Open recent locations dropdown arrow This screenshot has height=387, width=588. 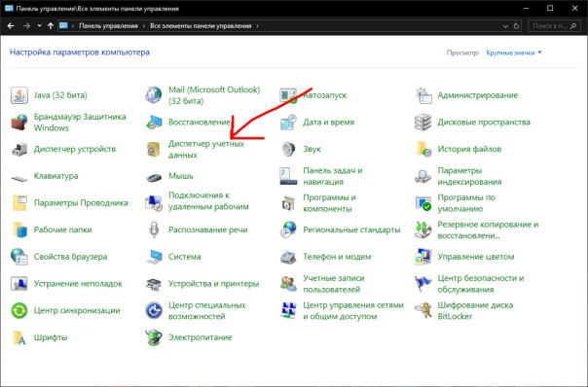coord(39,26)
